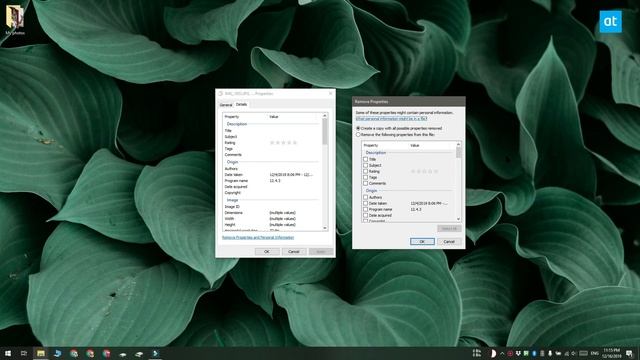The width and height of the screenshot is (640, 360).
Task: Click OK in the file Properties dialog
Action: tap(267, 251)
